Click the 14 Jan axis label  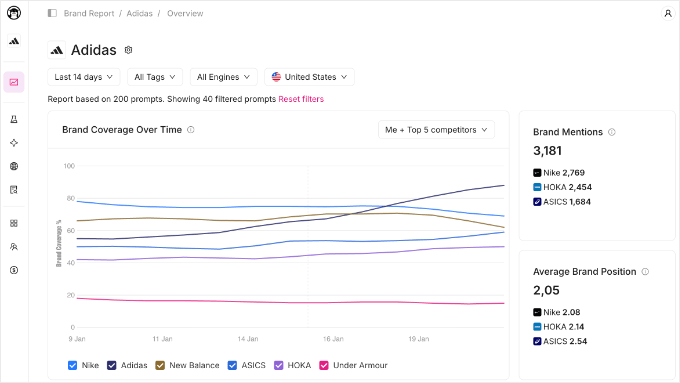[248, 339]
